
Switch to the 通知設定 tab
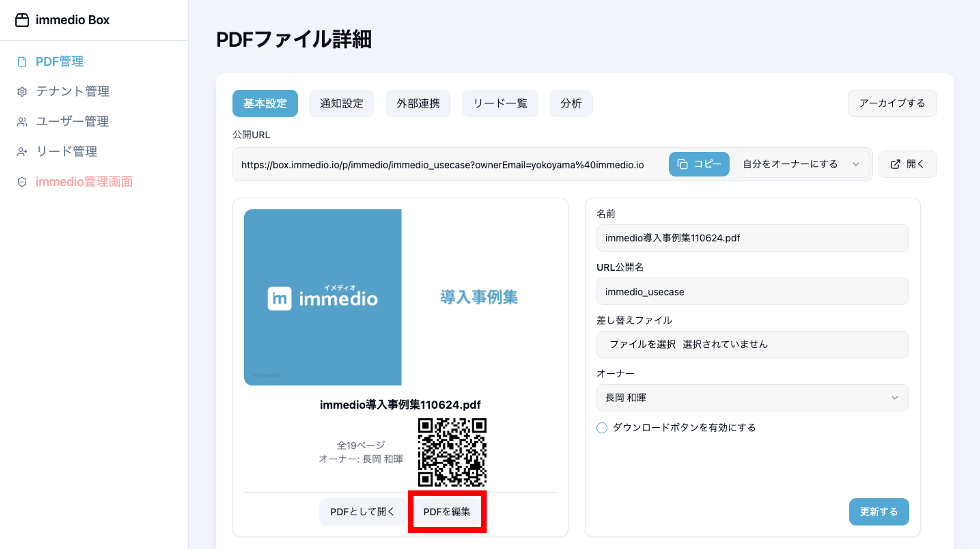coord(341,104)
